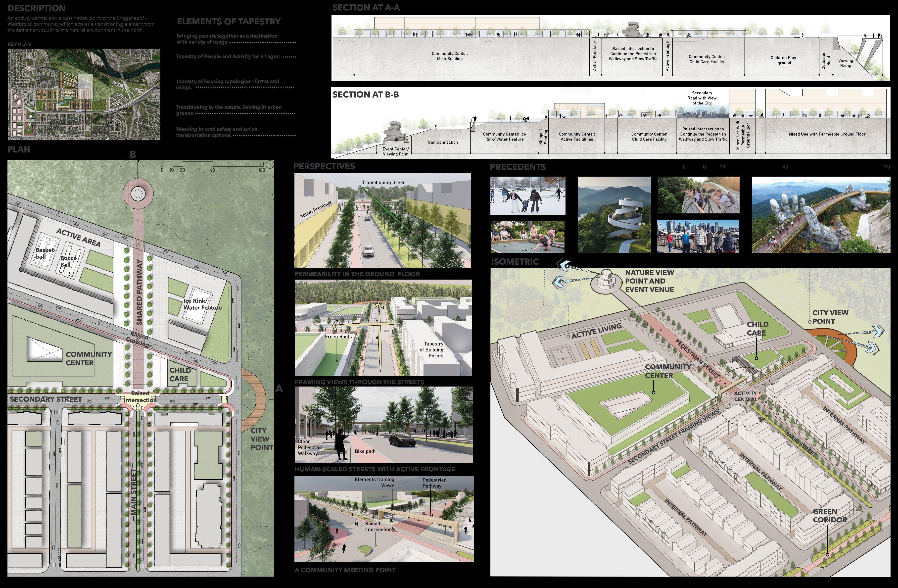Viewport: 898px width, 588px height.
Task: Open the Community Meeting Point perspective render
Action: (384, 519)
